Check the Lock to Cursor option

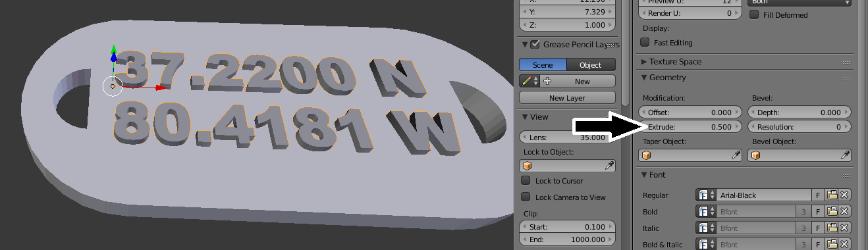pyautogui.click(x=526, y=180)
